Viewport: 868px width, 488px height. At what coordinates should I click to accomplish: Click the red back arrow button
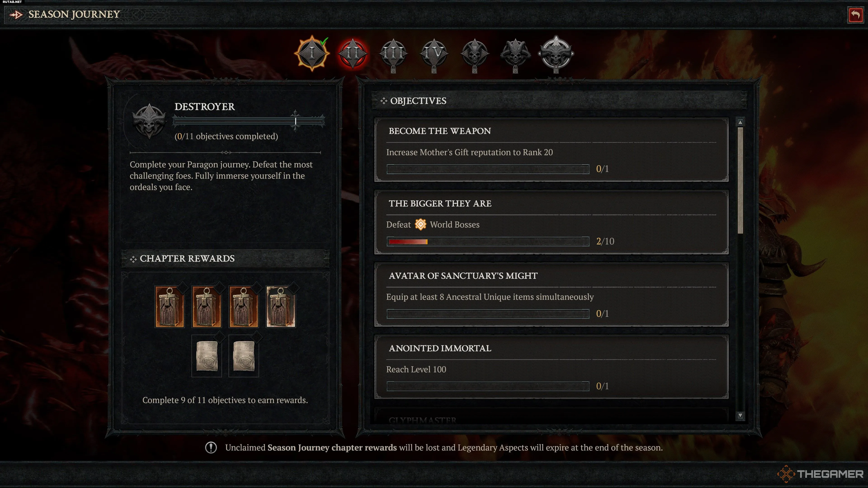tap(855, 15)
